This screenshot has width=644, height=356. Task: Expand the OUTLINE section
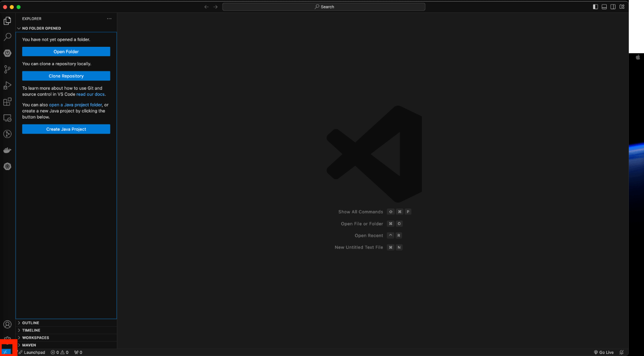point(66,323)
